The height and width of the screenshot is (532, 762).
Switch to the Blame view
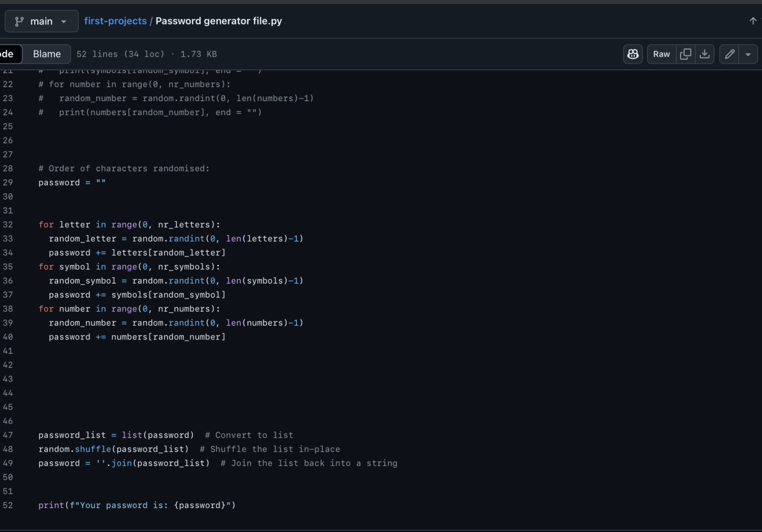tap(46, 54)
